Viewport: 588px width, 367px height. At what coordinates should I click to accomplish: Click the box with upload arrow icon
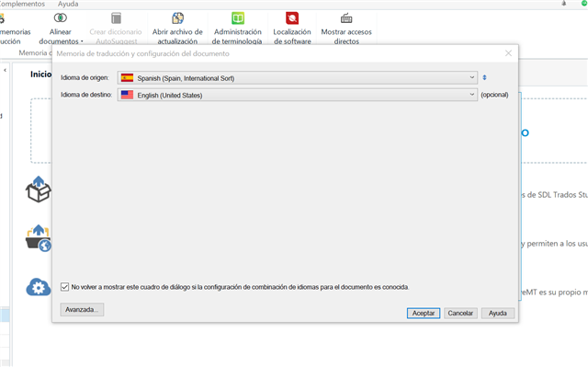point(39,189)
